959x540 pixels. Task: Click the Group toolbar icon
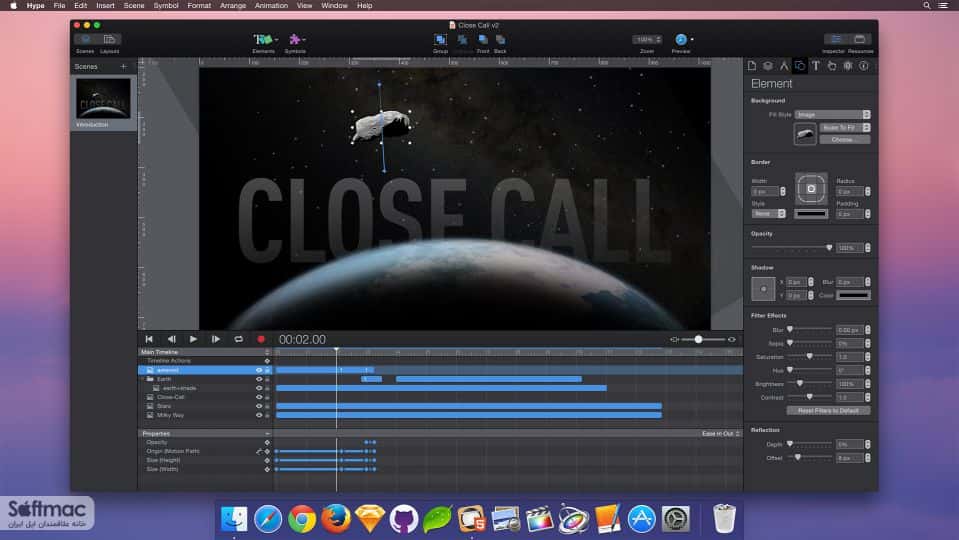(440, 40)
